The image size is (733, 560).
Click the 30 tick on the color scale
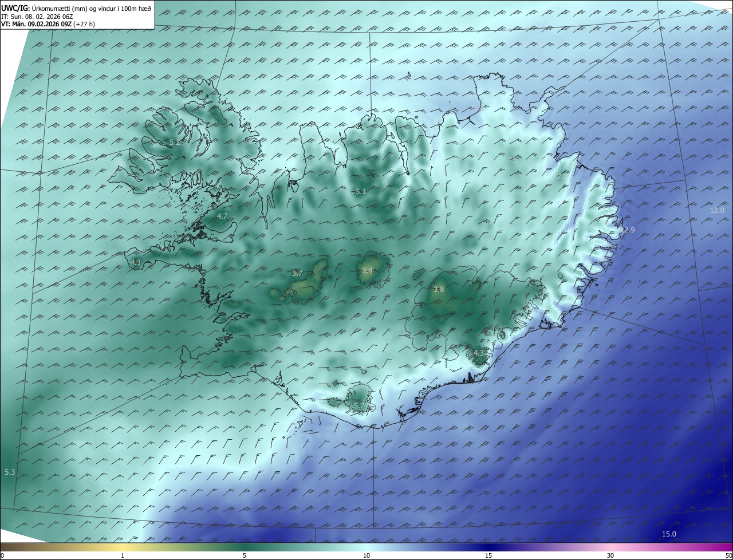(610, 555)
